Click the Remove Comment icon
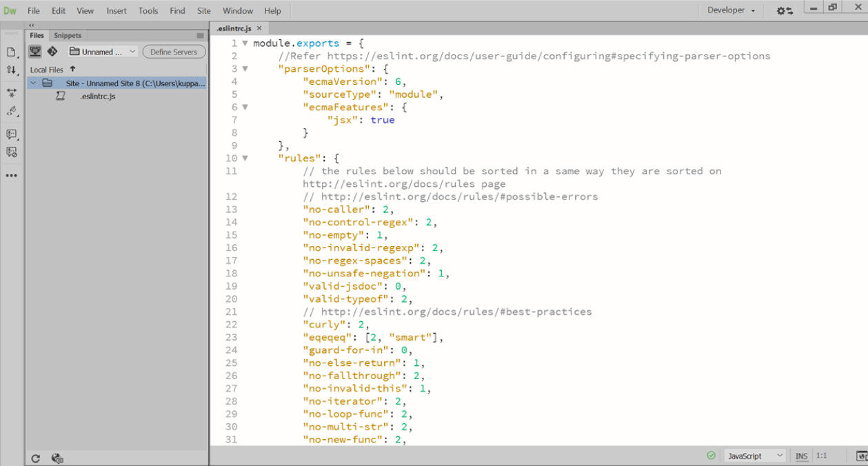Screen dimensions: 868x466 pyautogui.click(x=11, y=152)
